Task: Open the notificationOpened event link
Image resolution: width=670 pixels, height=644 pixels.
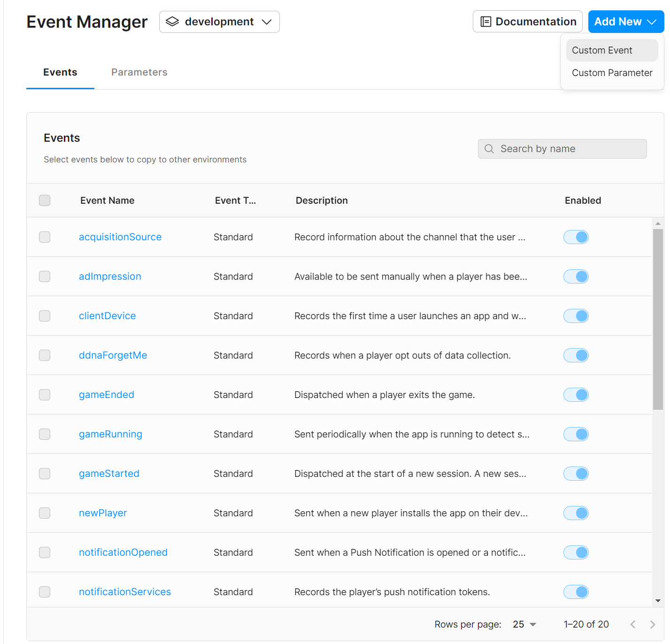Action: pos(123,552)
